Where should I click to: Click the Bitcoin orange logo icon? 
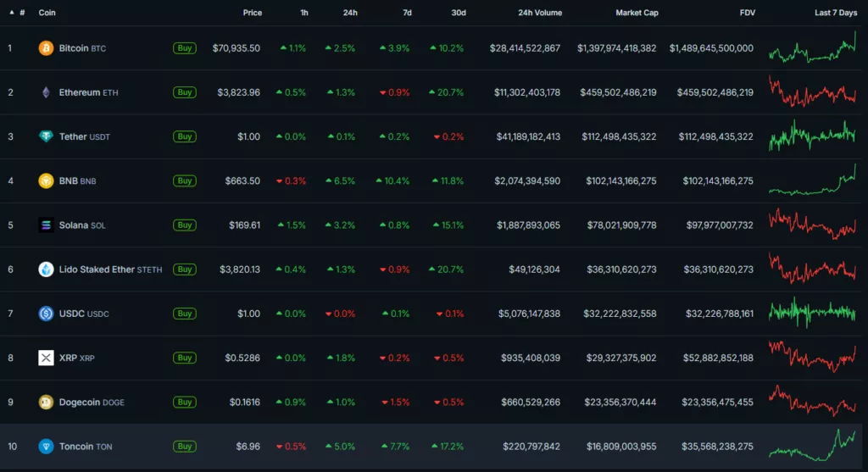pyautogui.click(x=46, y=48)
